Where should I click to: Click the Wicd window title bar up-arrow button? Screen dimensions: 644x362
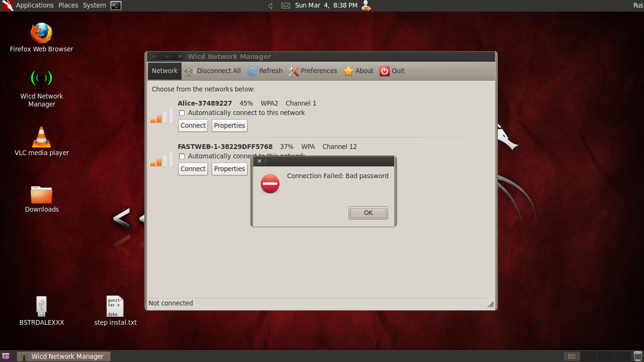[x=154, y=57]
